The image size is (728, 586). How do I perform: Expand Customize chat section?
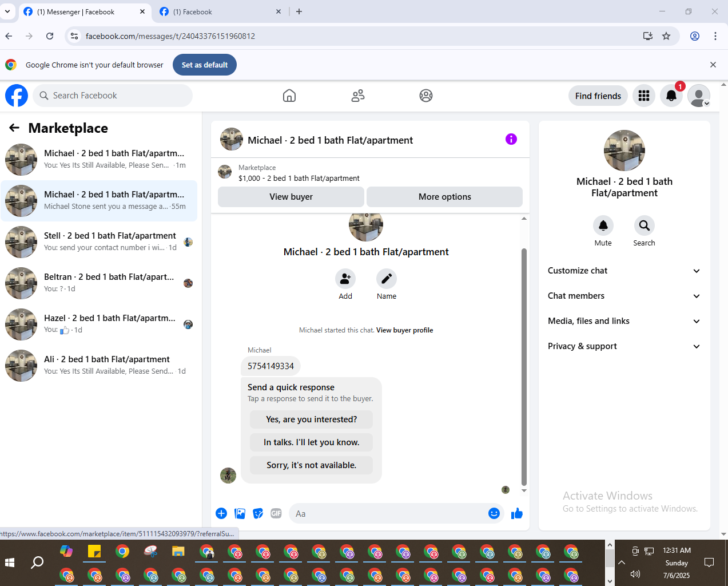(x=624, y=271)
